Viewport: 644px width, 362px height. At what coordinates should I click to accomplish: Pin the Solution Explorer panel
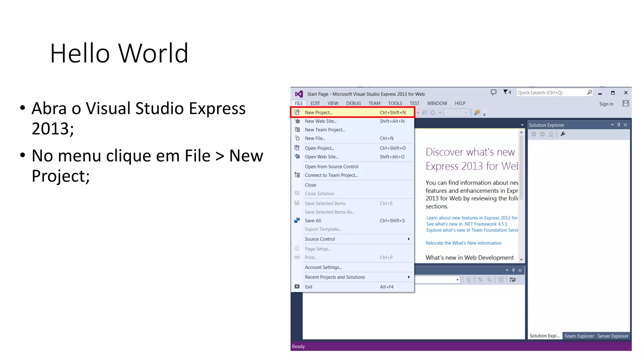point(619,125)
